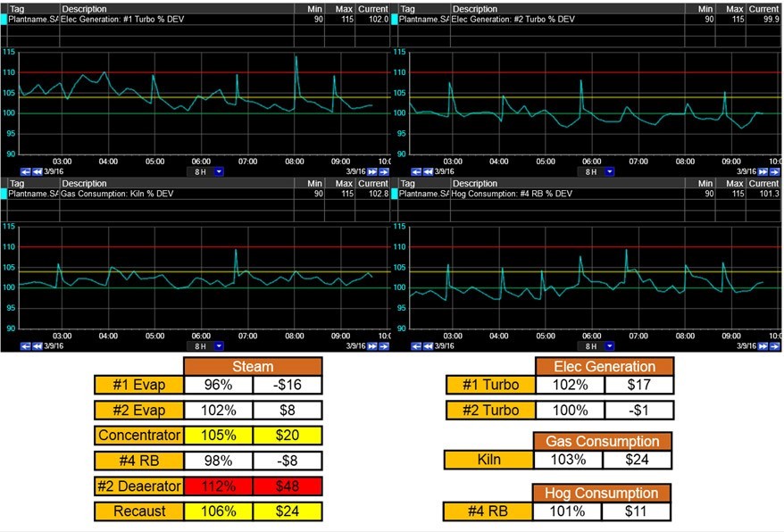Open 8 H time span dropdown on #1 Turbo trend
784x532 pixels.
(219, 171)
